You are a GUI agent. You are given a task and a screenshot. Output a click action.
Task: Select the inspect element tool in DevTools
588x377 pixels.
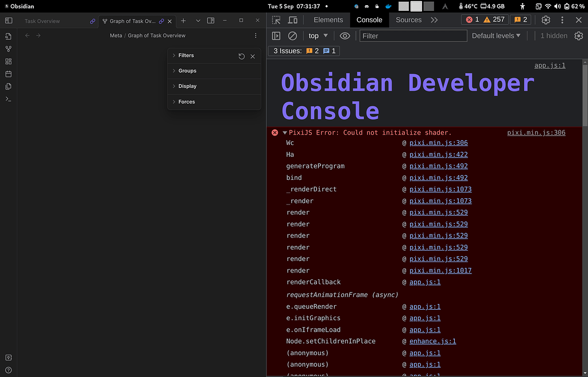[277, 20]
